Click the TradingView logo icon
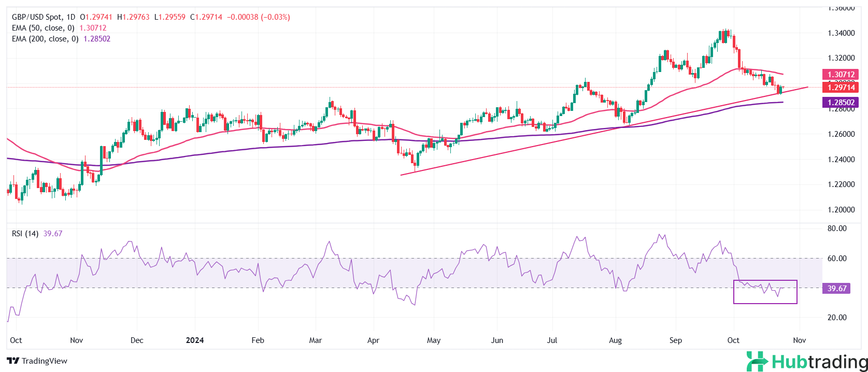Screen dimensions: 868x372 tap(13, 361)
